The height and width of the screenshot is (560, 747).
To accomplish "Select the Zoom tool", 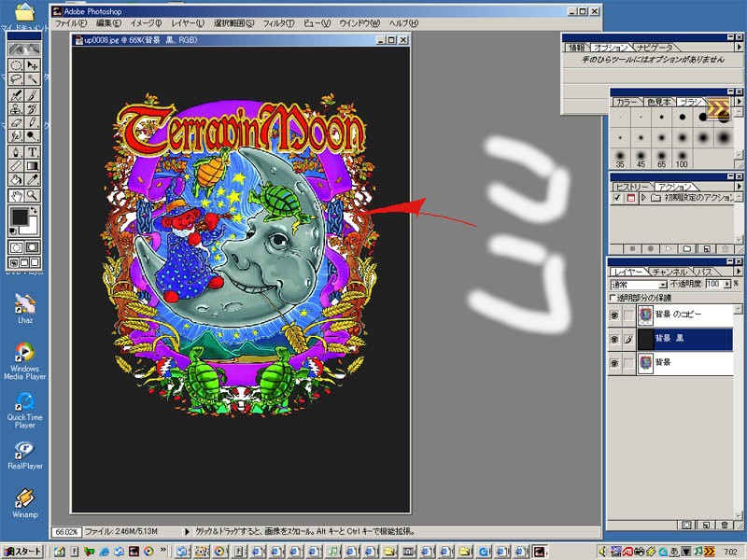I will 32,196.
